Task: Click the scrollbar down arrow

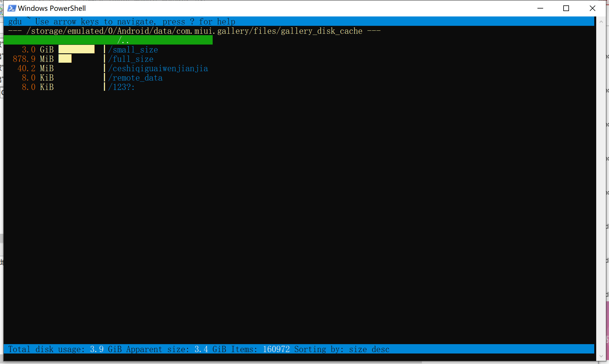Action: point(601,356)
